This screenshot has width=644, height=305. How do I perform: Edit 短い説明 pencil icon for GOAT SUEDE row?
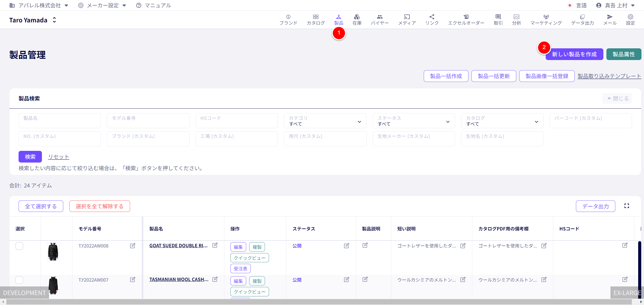(463, 246)
